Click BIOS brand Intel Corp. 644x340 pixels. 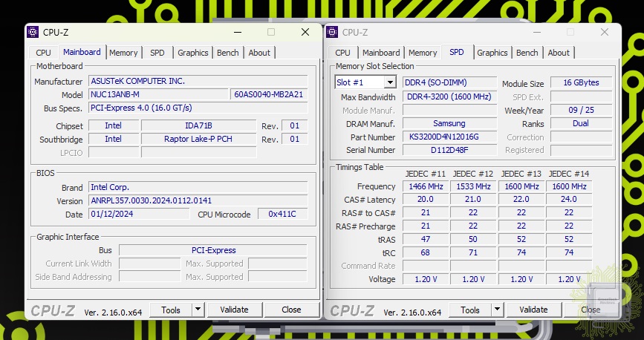[198, 187]
